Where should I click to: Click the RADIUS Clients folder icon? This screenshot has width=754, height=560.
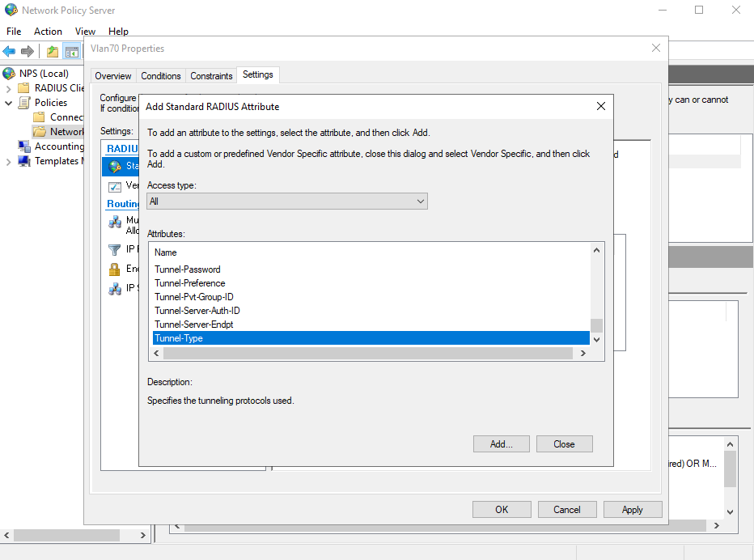click(x=23, y=88)
